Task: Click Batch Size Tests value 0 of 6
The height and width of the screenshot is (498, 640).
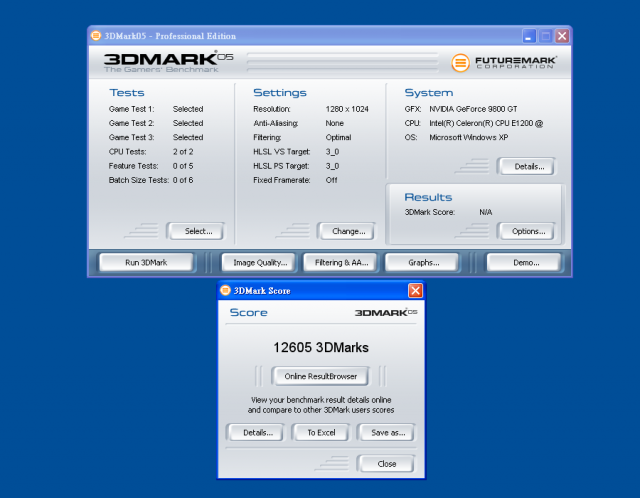Action: 183,180
